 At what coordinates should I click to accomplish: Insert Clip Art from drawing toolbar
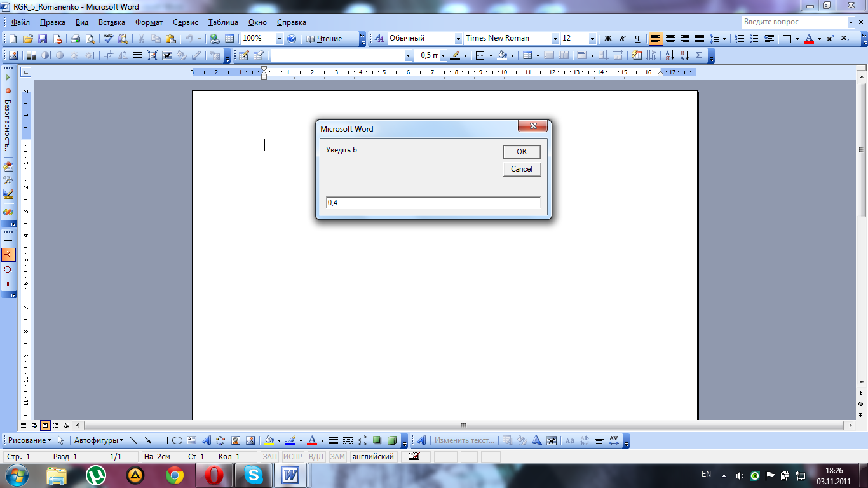(236, 440)
